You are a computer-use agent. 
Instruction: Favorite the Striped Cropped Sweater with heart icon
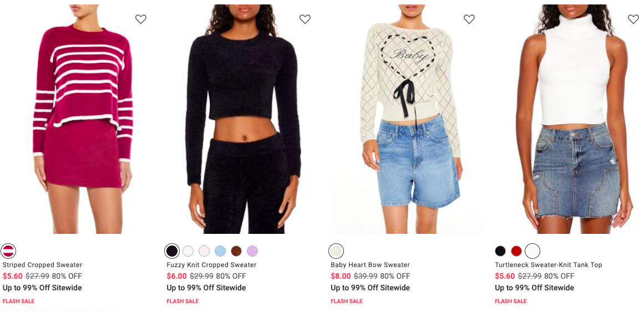pos(141,19)
